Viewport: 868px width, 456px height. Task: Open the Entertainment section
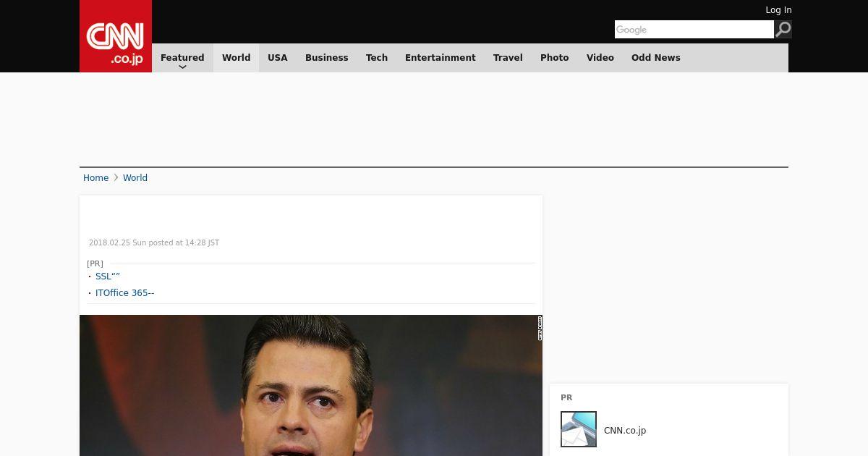tap(441, 58)
